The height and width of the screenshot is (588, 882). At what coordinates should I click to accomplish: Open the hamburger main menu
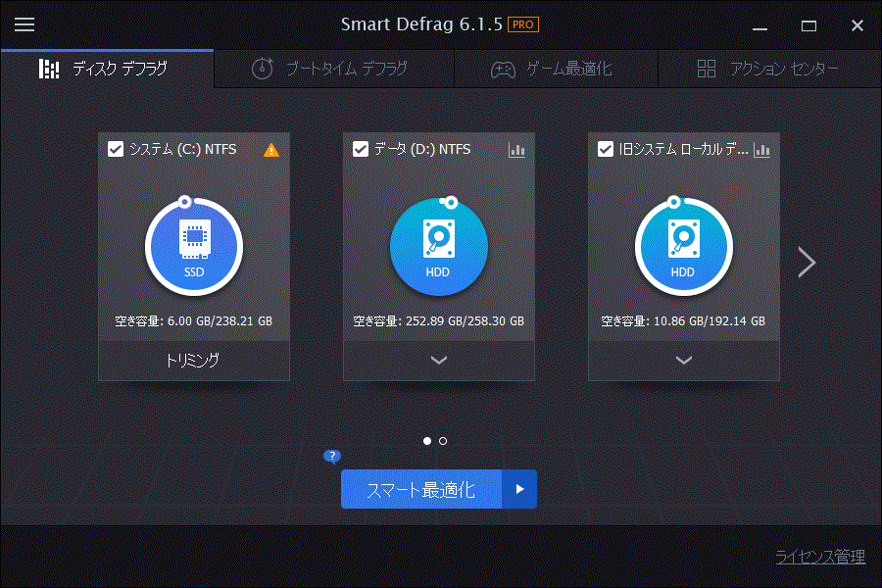point(24,24)
